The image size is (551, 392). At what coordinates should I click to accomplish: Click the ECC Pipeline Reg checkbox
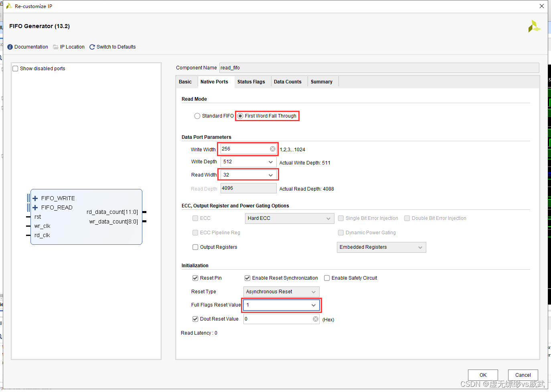click(x=195, y=233)
